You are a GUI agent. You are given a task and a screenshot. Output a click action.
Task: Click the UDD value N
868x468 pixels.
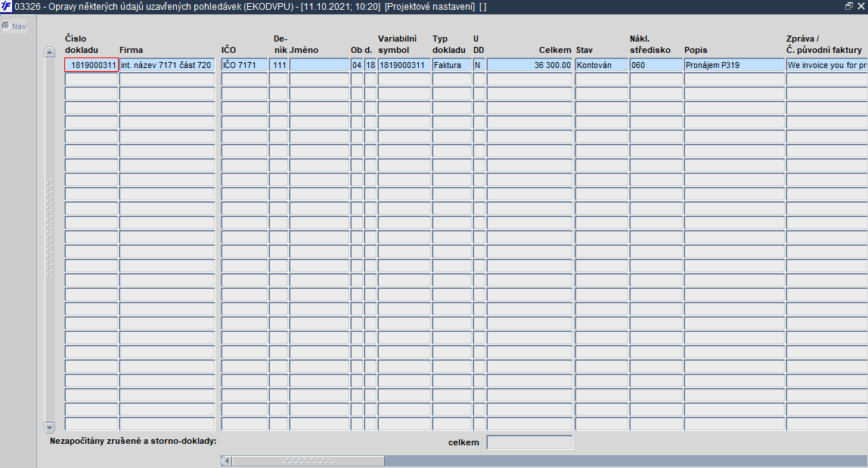pos(479,65)
